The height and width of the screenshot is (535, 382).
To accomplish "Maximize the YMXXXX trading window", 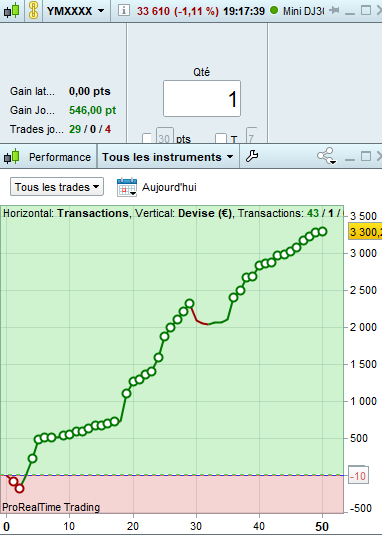I will click(x=366, y=10).
